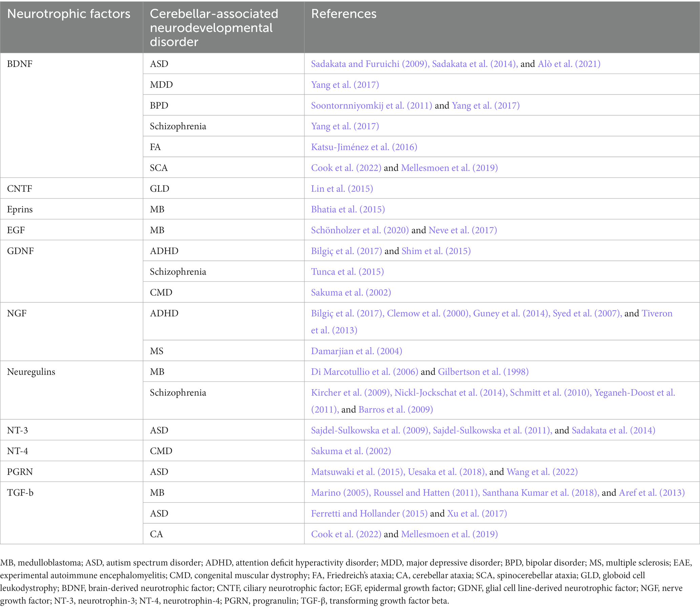This screenshot has width=700, height=609.
Task: Select the EGF cell
Action: click(71, 230)
